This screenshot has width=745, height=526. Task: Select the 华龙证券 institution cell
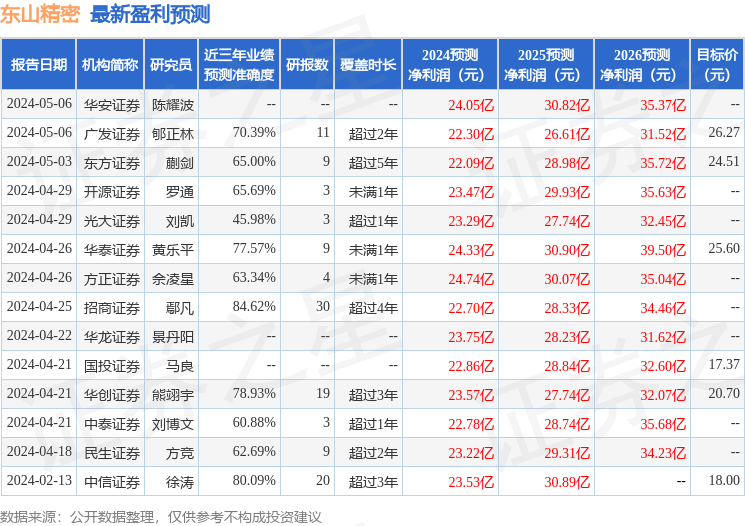[112, 336]
